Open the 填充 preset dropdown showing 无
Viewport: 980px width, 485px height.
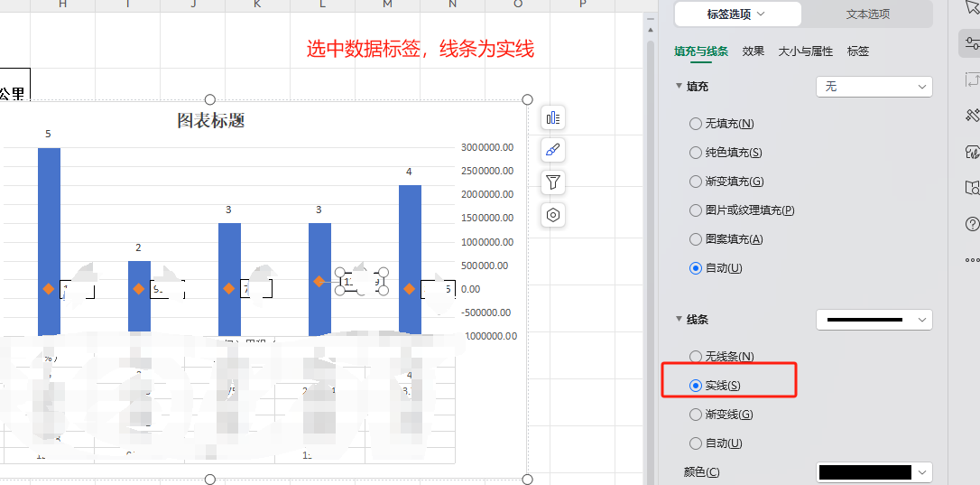(874, 87)
